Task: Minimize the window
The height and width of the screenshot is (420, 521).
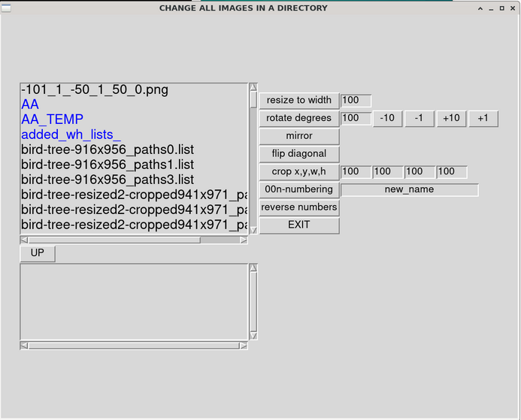Action: coord(491,8)
